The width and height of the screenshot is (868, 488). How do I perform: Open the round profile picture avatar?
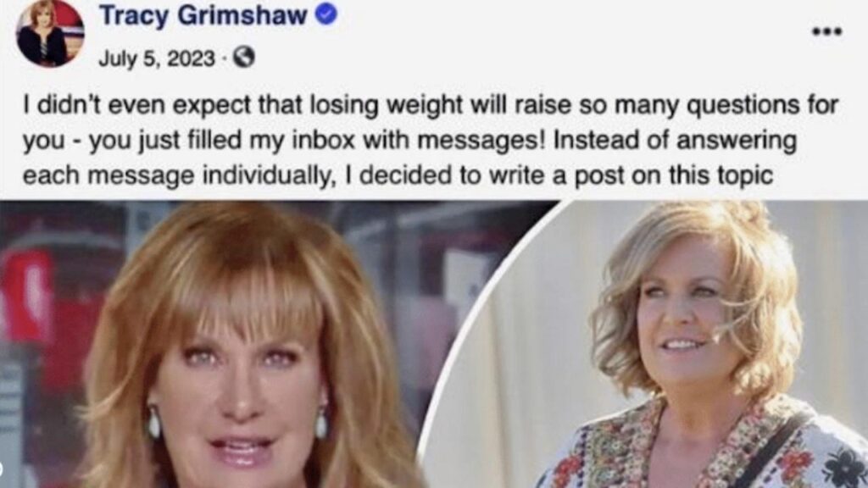(x=50, y=33)
